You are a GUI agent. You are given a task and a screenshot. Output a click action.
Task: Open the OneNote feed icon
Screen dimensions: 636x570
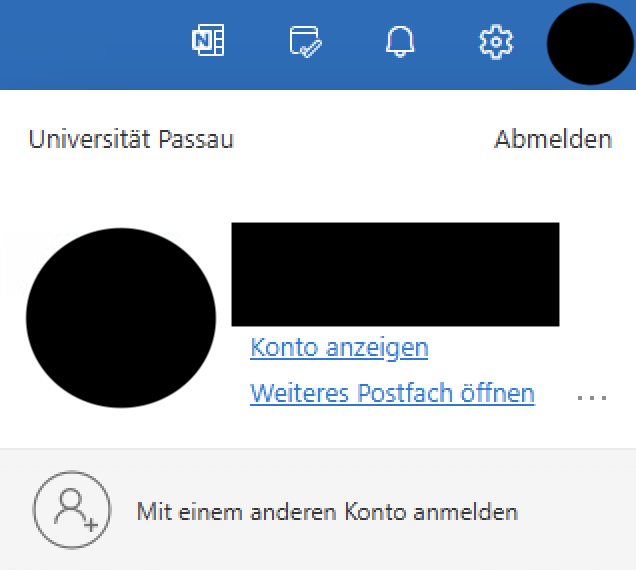coord(208,40)
